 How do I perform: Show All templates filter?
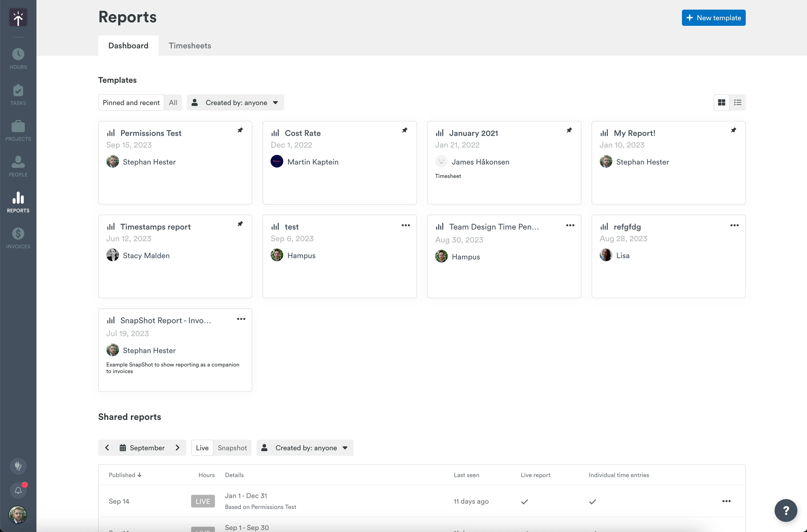click(x=173, y=103)
